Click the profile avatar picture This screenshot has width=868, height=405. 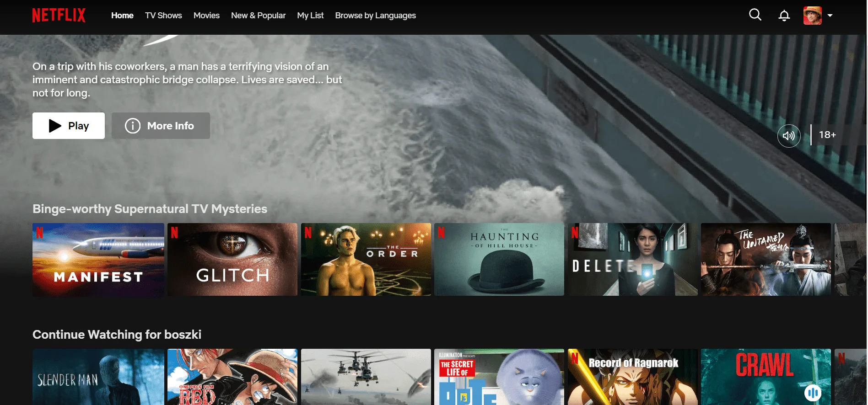coord(813,16)
